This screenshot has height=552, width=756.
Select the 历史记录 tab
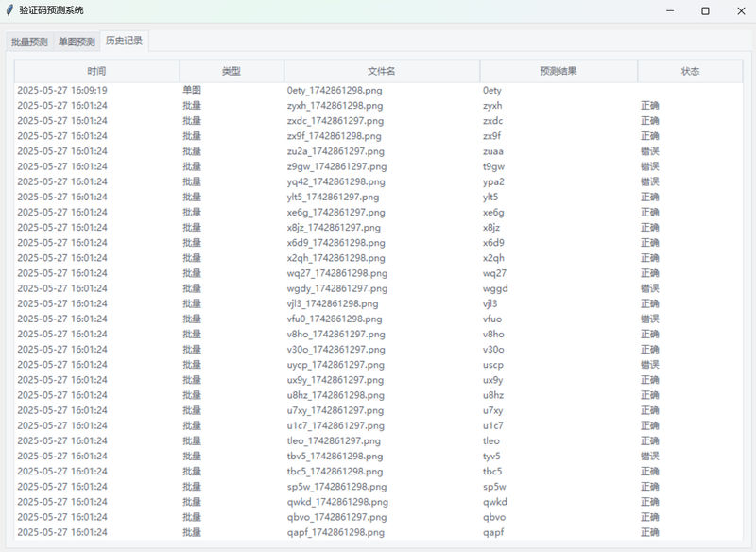(125, 41)
